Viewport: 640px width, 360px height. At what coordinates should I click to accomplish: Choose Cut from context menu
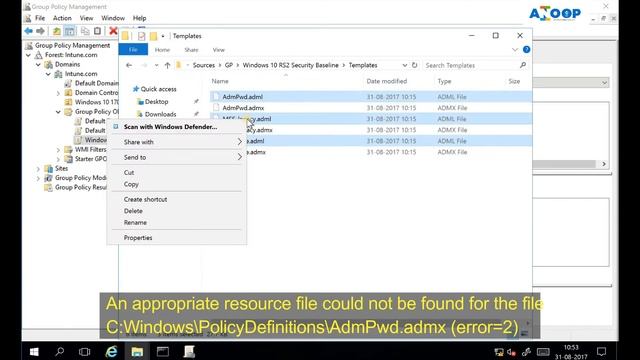pyautogui.click(x=177, y=173)
